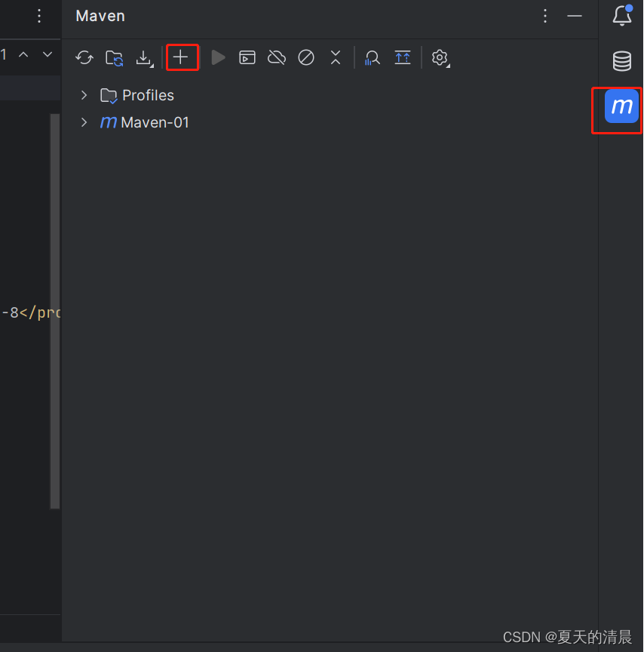Hide the Maven tool window
This screenshot has width=644, height=652.
coord(574,16)
